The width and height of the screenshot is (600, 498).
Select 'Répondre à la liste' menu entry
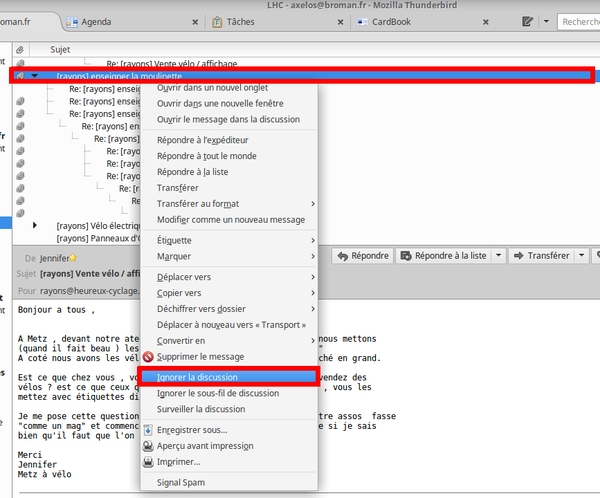[192, 172]
